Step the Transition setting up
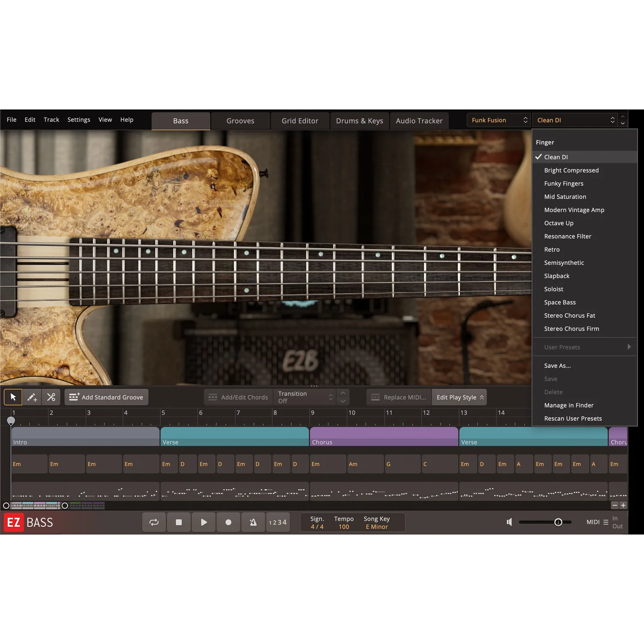This screenshot has height=644, width=644. 343,393
